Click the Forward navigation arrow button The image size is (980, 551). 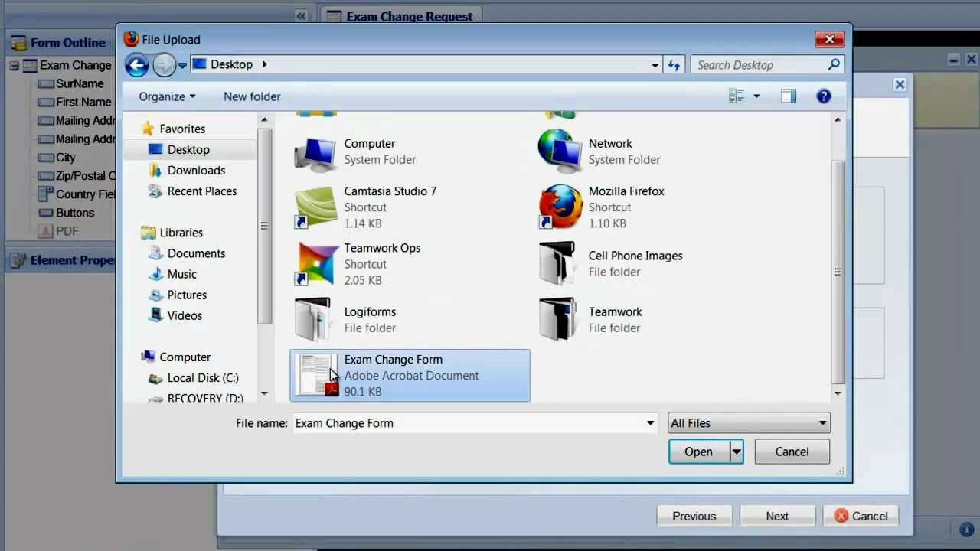pos(164,65)
